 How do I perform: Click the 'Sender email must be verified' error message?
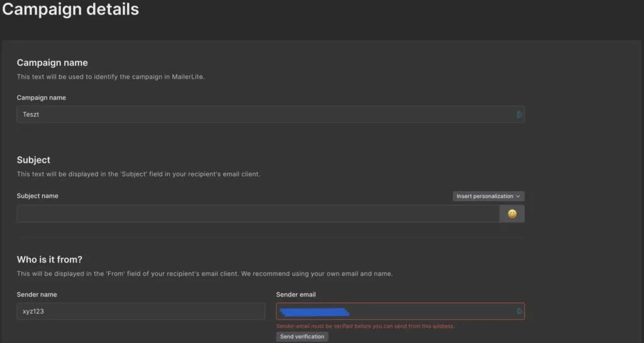pyautogui.click(x=365, y=326)
